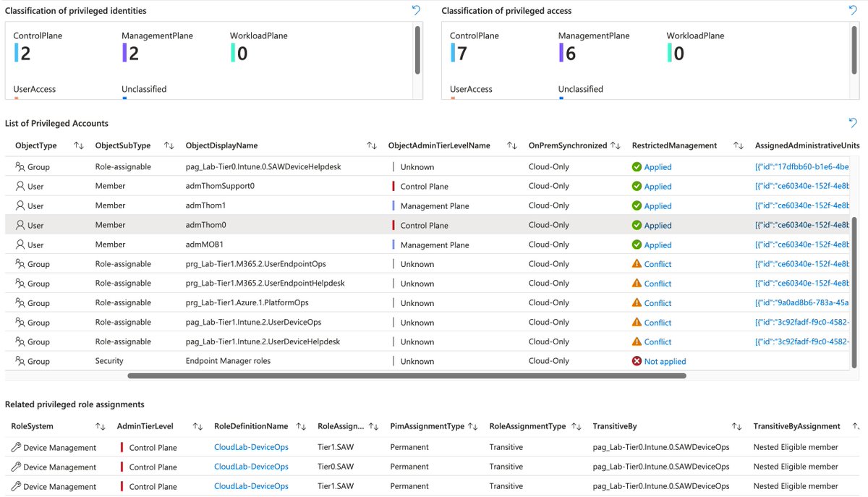Sort by RestrictedManagement column arrows
The width and height of the screenshot is (868, 497).
pyautogui.click(x=739, y=145)
